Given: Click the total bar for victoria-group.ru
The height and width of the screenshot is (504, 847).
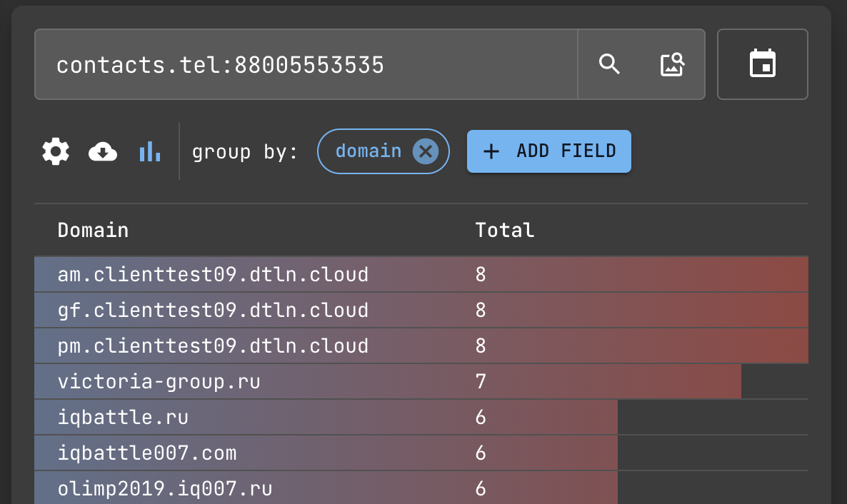Looking at the screenshot, I should (607, 381).
